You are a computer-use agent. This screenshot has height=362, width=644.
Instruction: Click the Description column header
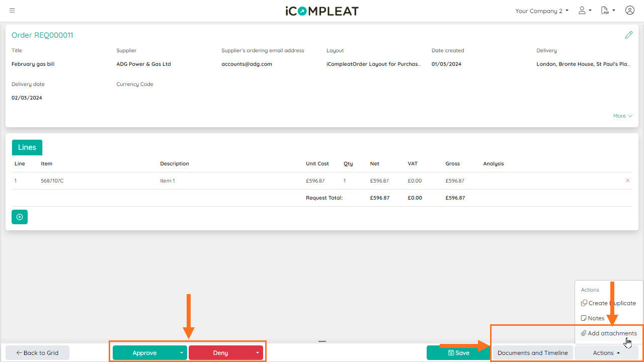[x=175, y=164]
